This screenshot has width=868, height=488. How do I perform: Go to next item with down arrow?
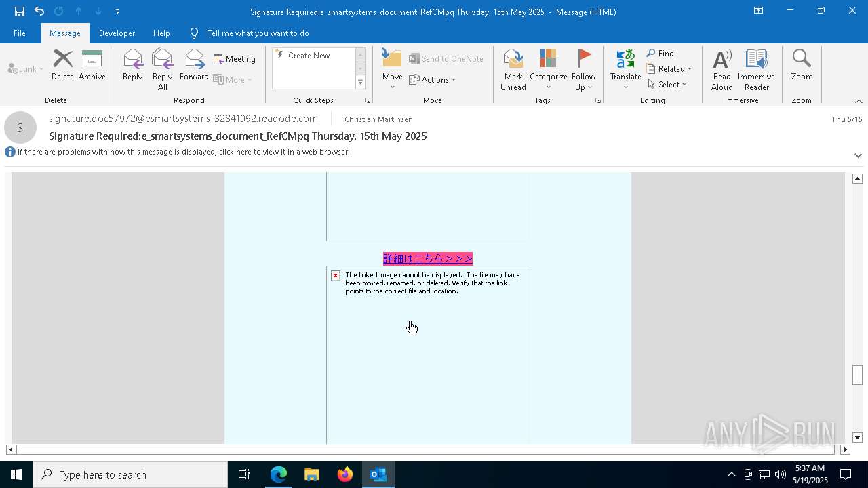coord(98,12)
